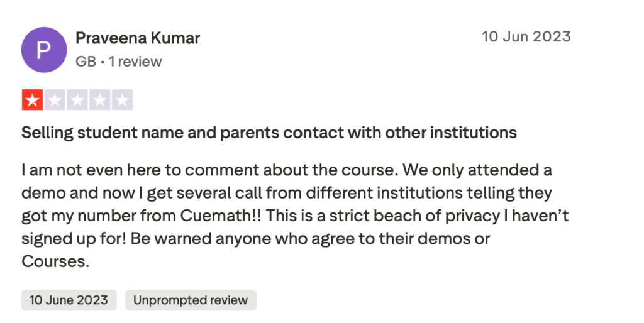
Task: Click the Unprompted review badge
Action: coord(191,300)
